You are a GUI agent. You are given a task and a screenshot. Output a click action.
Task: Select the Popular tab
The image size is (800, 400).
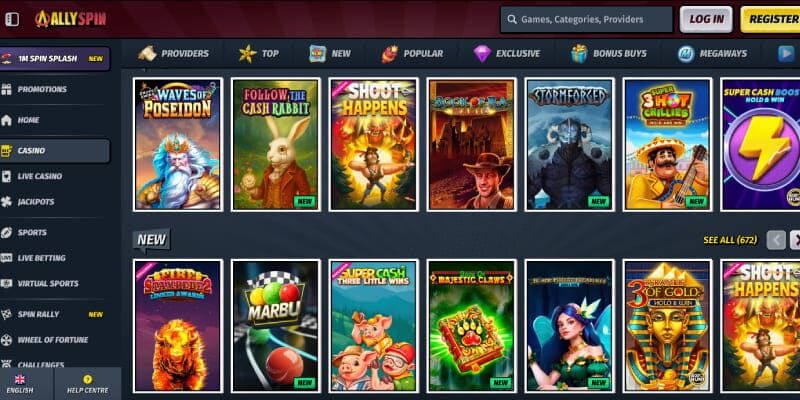coord(412,54)
